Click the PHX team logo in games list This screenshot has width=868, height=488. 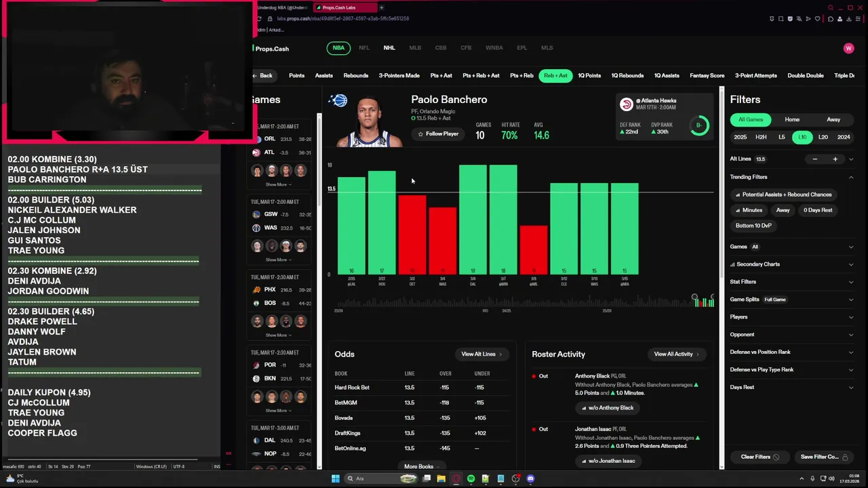256,289
